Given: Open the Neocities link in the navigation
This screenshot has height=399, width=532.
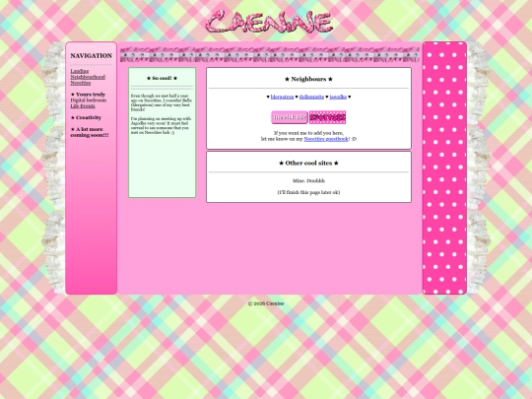Looking at the screenshot, I should [81, 83].
